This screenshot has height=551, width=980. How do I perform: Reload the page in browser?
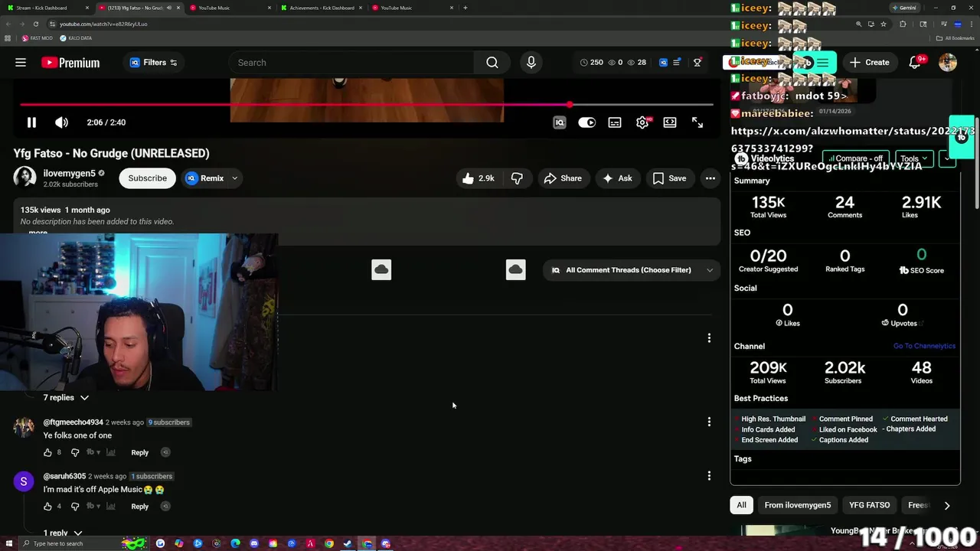[x=35, y=24]
